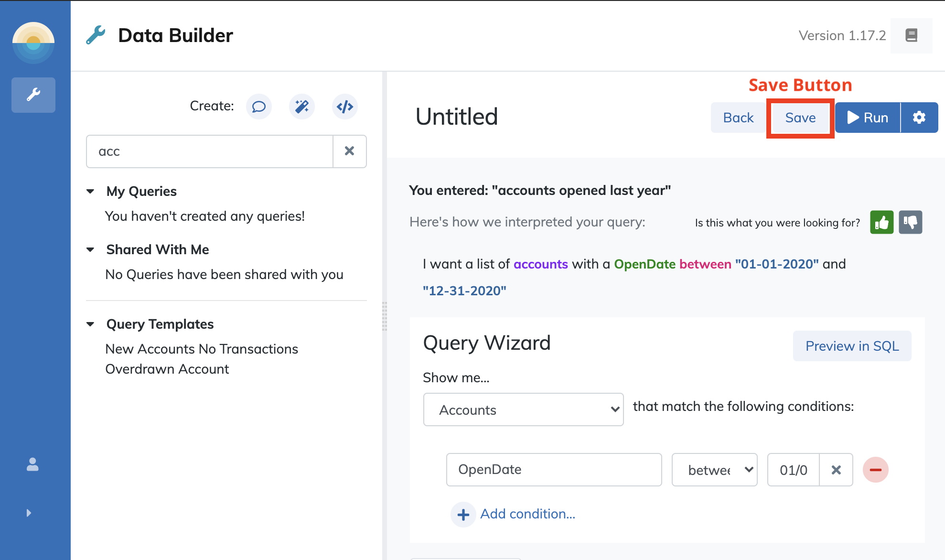Expand the left sidebar with arrow
The width and height of the screenshot is (945, 560).
(29, 513)
